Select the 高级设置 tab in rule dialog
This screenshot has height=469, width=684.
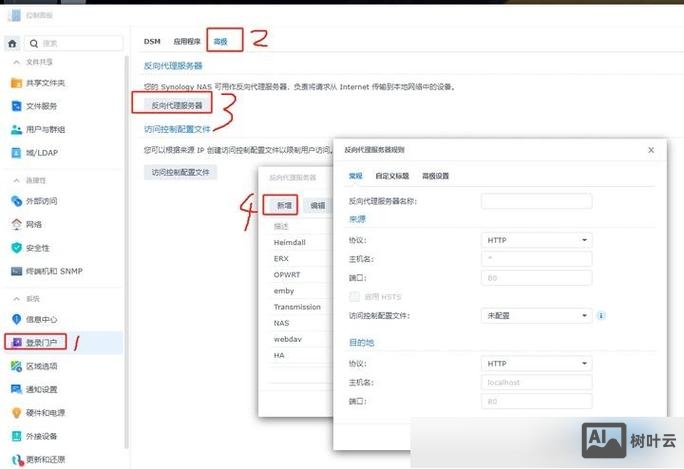click(x=435, y=176)
